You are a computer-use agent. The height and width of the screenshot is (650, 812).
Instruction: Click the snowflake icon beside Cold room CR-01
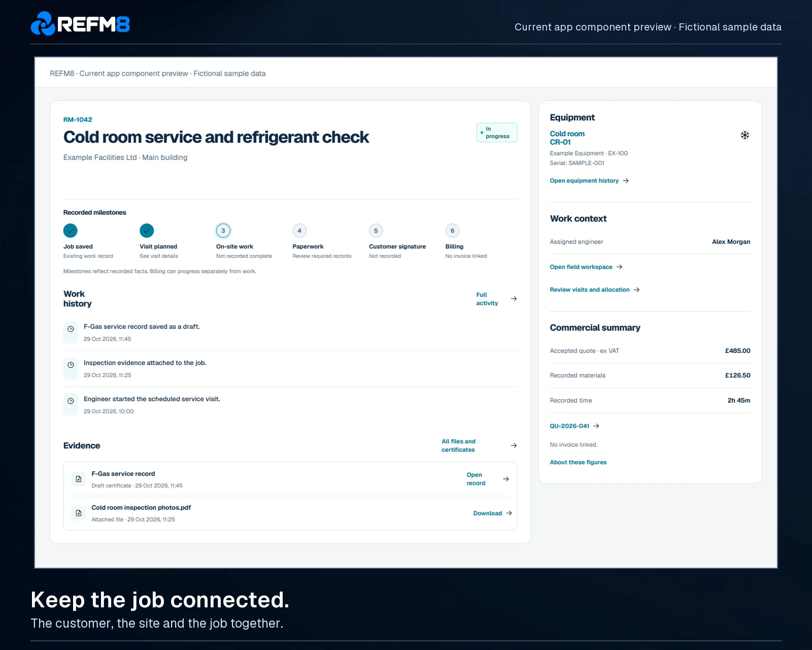point(745,135)
